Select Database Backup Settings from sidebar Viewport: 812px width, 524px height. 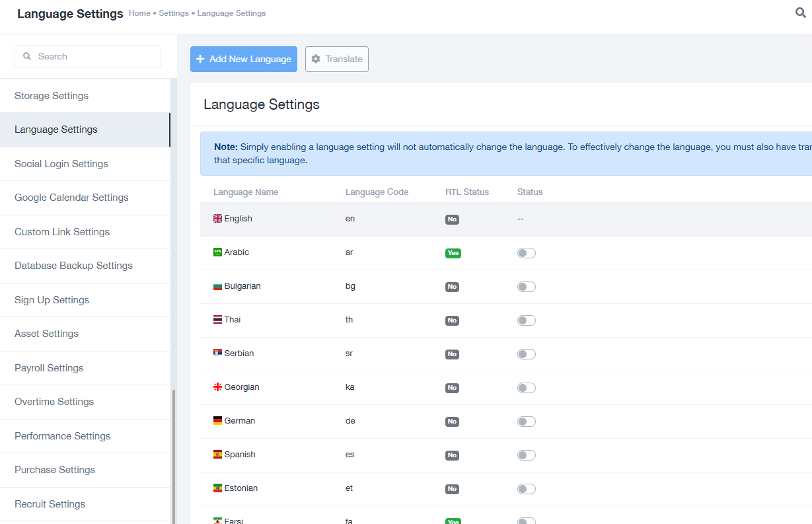point(73,266)
